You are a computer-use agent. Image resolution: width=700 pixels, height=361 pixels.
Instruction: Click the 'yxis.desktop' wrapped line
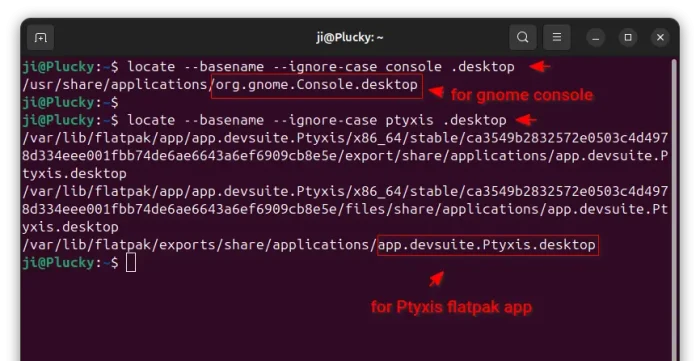coord(71,227)
